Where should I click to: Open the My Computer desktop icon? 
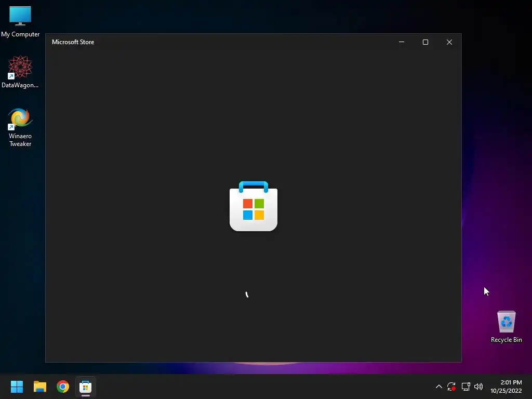(20, 21)
